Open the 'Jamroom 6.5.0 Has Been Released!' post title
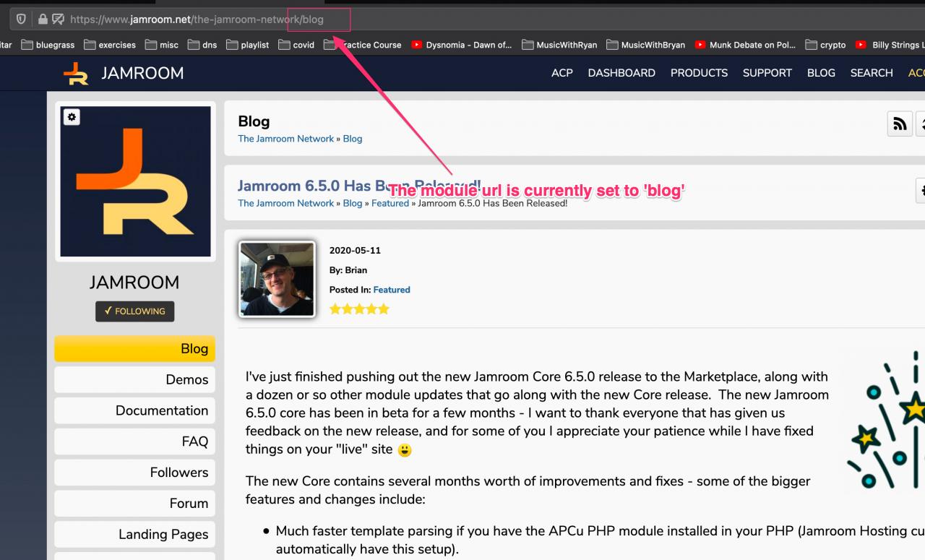The image size is (925, 560). coord(359,186)
